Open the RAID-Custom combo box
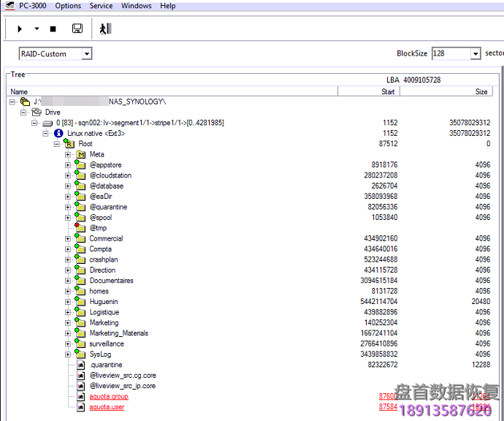This screenshot has width=504, height=421. (87, 54)
